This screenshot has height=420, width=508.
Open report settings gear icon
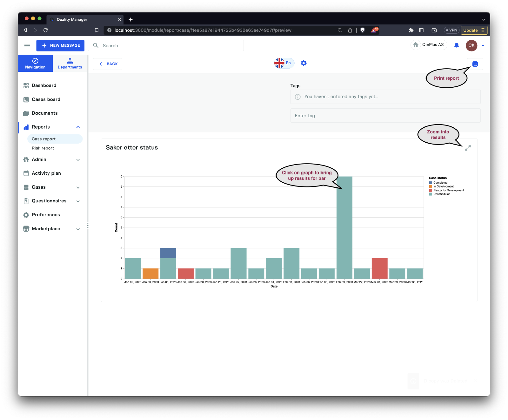(304, 63)
